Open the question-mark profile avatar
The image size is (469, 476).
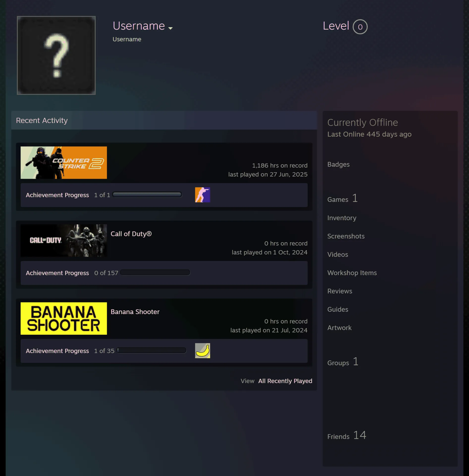pyautogui.click(x=56, y=55)
